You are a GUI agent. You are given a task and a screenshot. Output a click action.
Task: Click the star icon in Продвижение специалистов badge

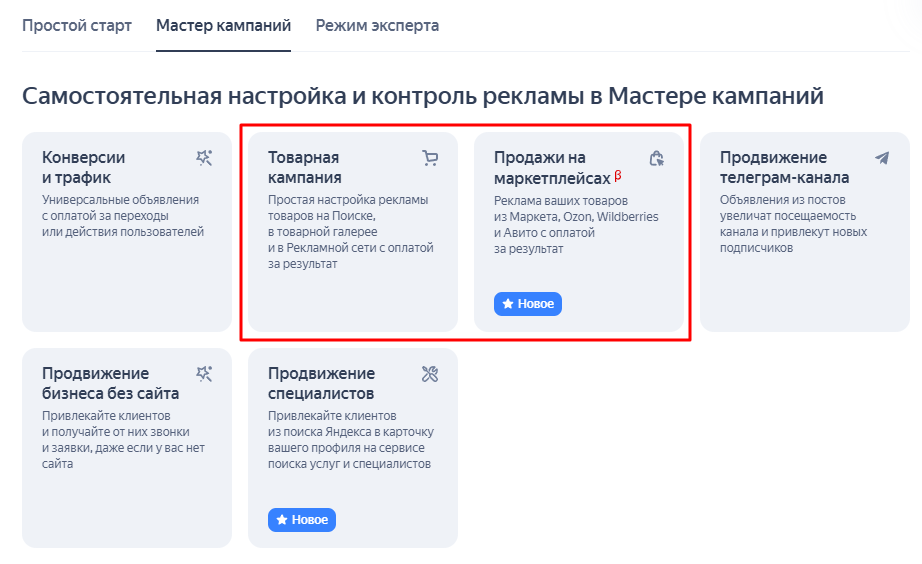pyautogui.click(x=282, y=520)
